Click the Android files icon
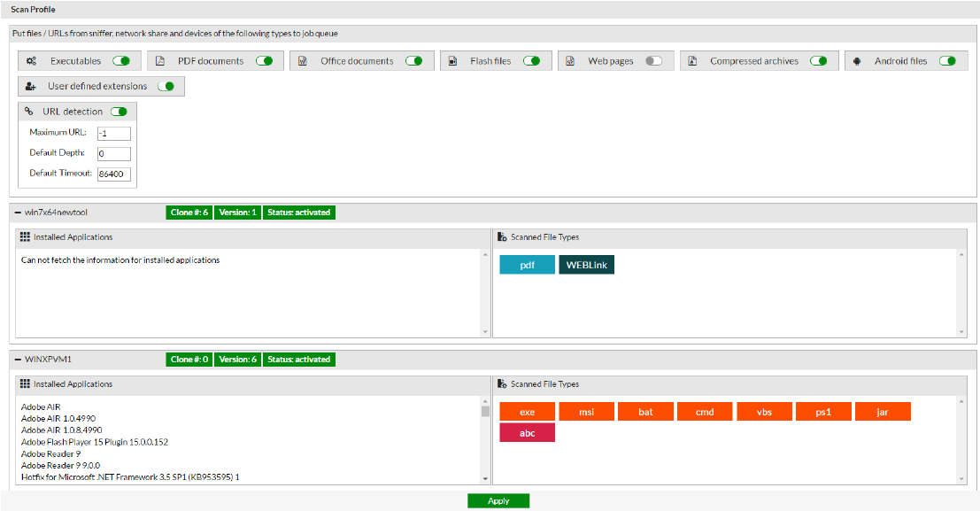The width and height of the screenshot is (980, 511). pyautogui.click(x=857, y=61)
